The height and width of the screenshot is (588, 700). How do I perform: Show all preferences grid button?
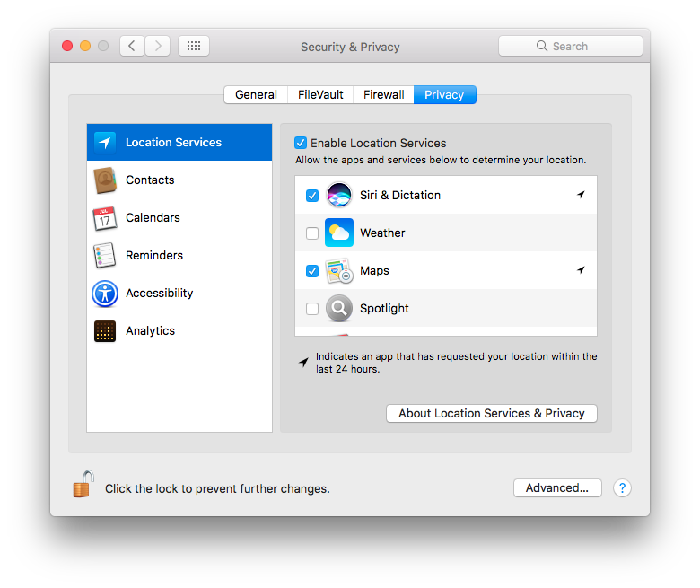194,46
